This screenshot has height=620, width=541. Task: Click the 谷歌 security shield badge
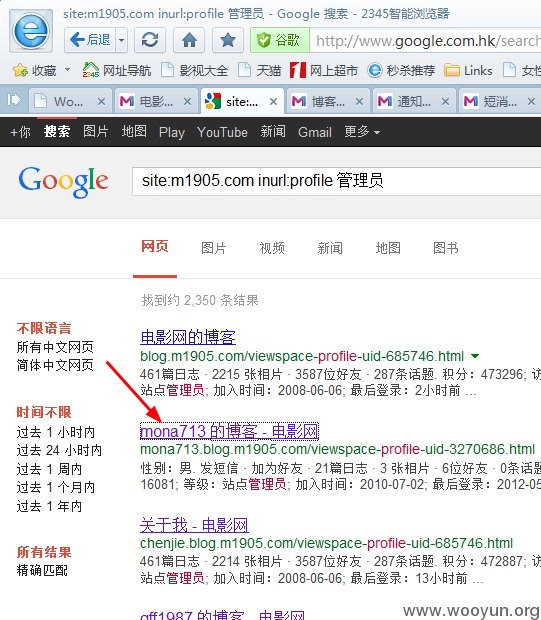(280, 40)
